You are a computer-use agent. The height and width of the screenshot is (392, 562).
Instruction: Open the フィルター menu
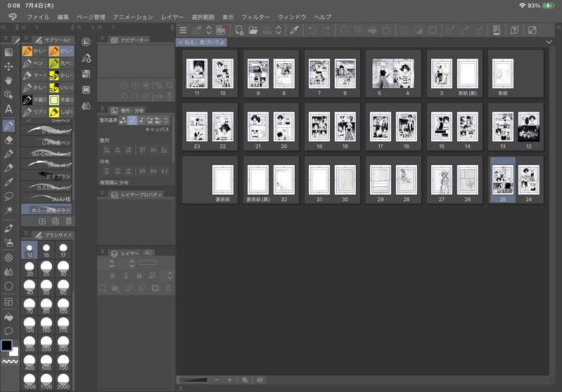click(x=255, y=17)
